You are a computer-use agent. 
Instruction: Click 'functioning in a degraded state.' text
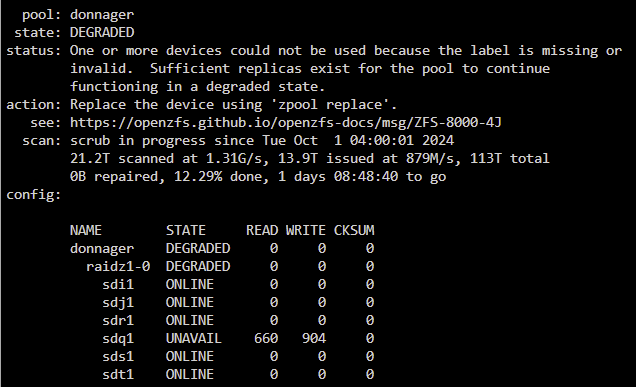(x=198, y=87)
